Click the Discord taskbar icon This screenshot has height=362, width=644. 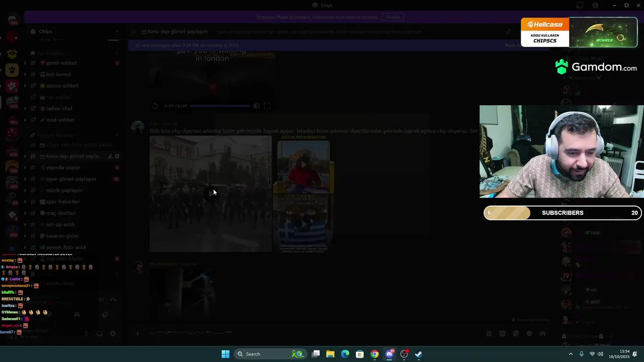(389, 354)
